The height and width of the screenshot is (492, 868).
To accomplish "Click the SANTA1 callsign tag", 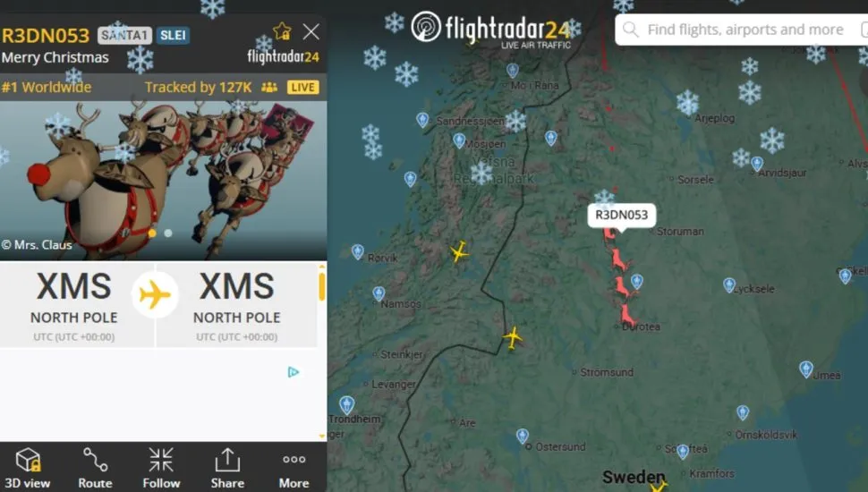I will coord(124,35).
